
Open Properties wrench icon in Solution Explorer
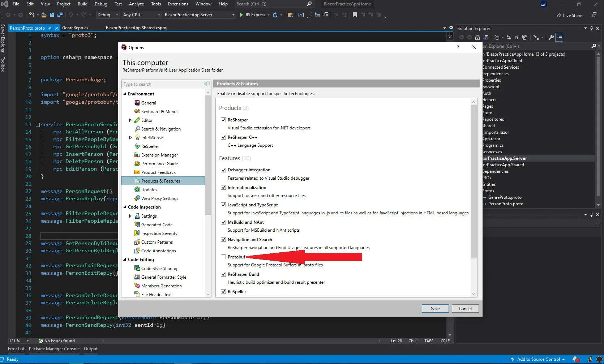pos(551,37)
